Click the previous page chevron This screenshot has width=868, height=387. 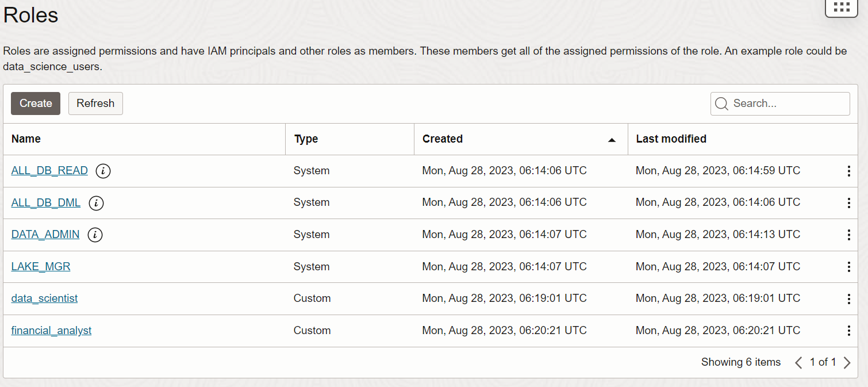[798, 362]
